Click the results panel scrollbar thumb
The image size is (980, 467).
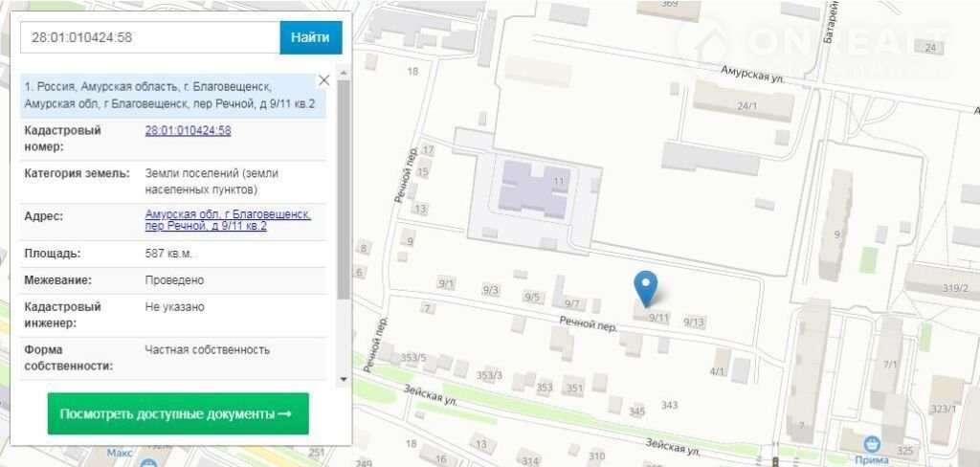[344, 191]
